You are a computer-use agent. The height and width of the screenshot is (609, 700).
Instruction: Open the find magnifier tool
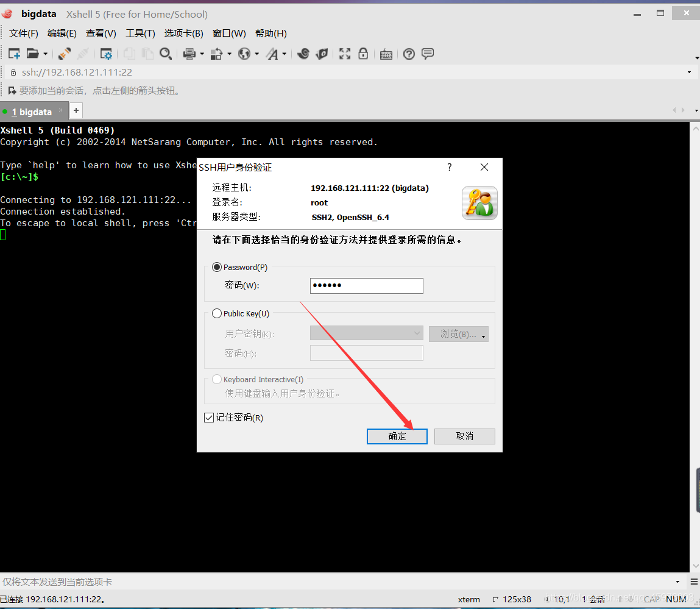click(166, 54)
